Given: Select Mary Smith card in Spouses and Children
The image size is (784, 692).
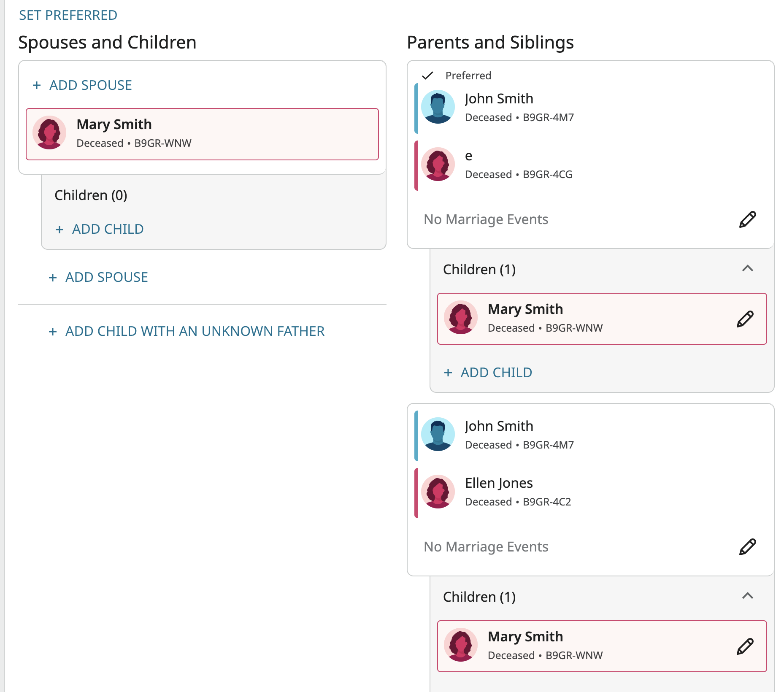Looking at the screenshot, I should [202, 134].
